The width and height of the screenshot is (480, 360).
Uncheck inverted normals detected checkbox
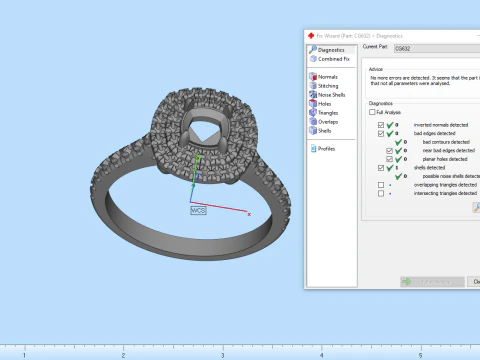[x=381, y=125]
